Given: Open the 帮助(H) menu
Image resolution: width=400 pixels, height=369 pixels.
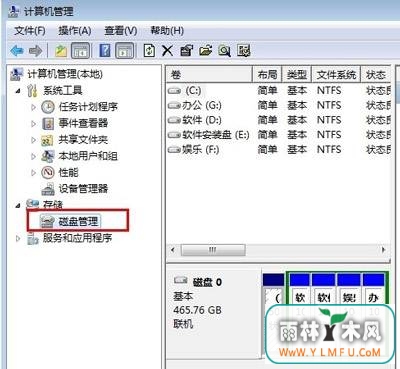Looking at the screenshot, I should pos(167,31).
